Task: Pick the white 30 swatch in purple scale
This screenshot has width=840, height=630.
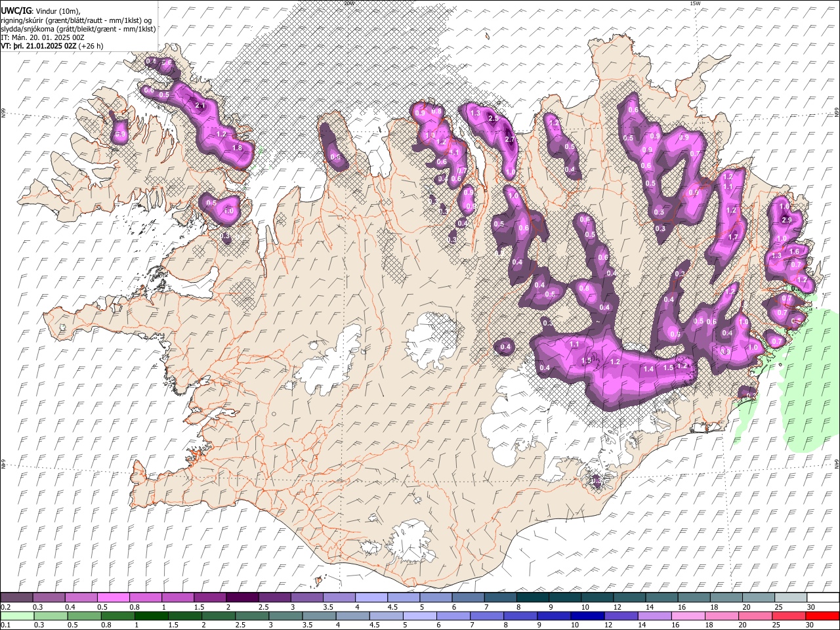Action: (x=824, y=597)
